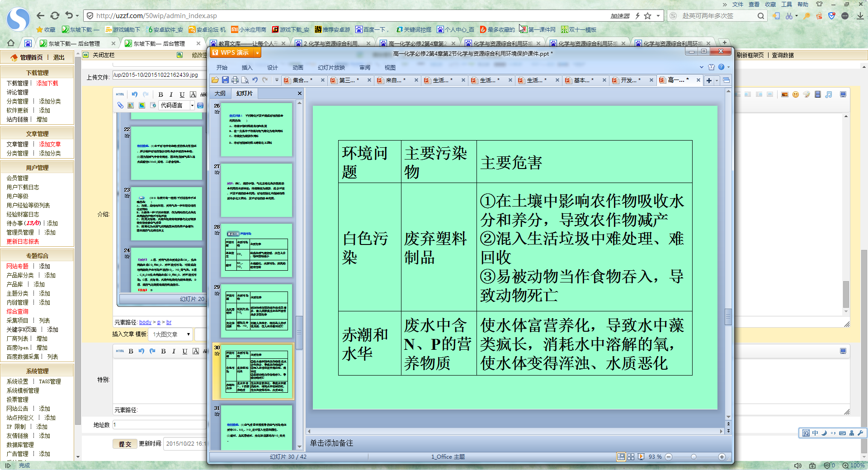Switch to slide sorter view icon
Viewport: 868px width, 470px height.
pos(631,456)
